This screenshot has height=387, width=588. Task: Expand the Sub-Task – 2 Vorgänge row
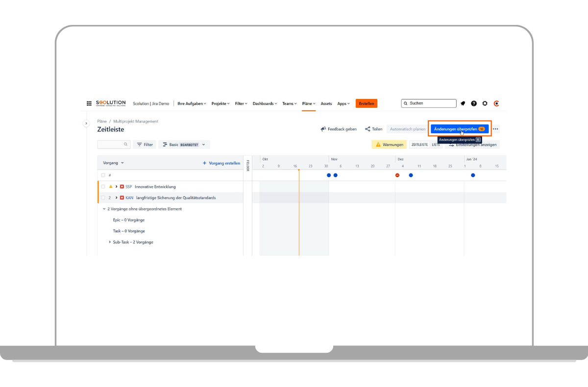110,242
